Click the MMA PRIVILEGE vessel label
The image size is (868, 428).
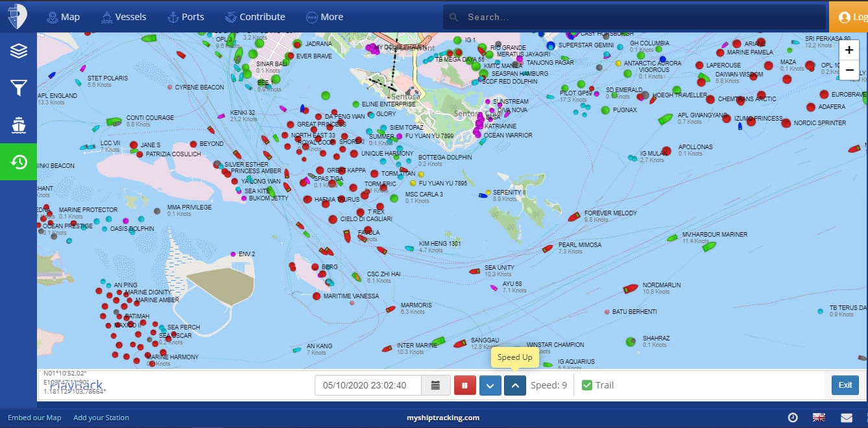point(189,208)
